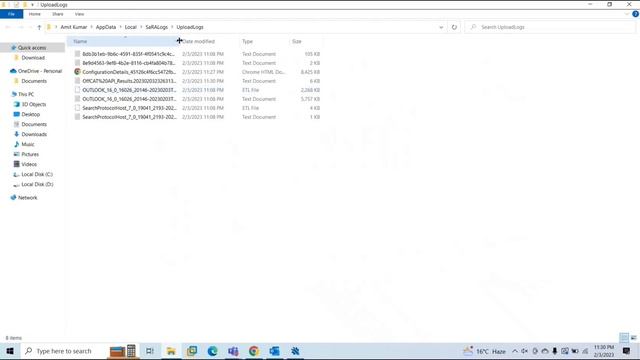The width and height of the screenshot is (640, 360).
Task: Open Local Disk (D:)
Action: tap(37, 184)
